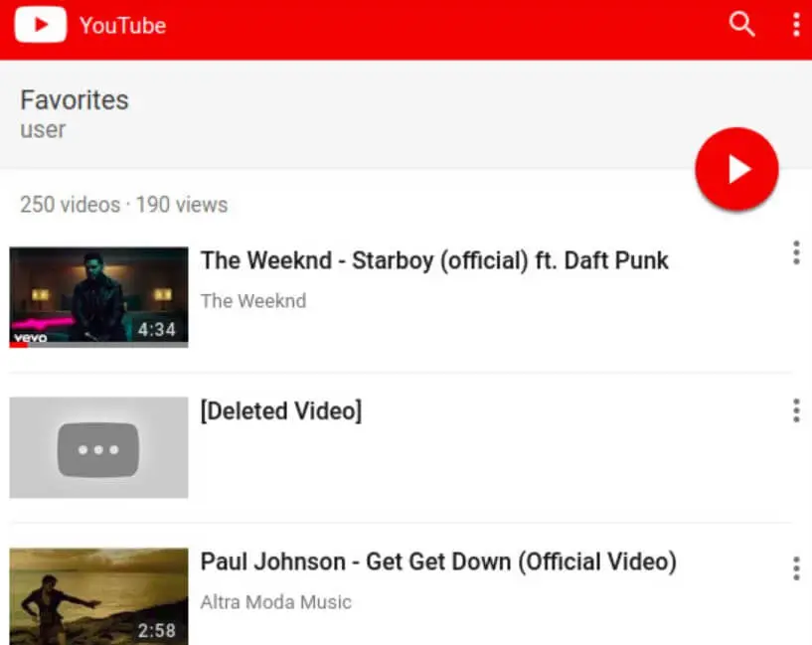Open the header three-dot overflow menu
Image resolution: width=812 pixels, height=645 pixels.
(796, 24)
